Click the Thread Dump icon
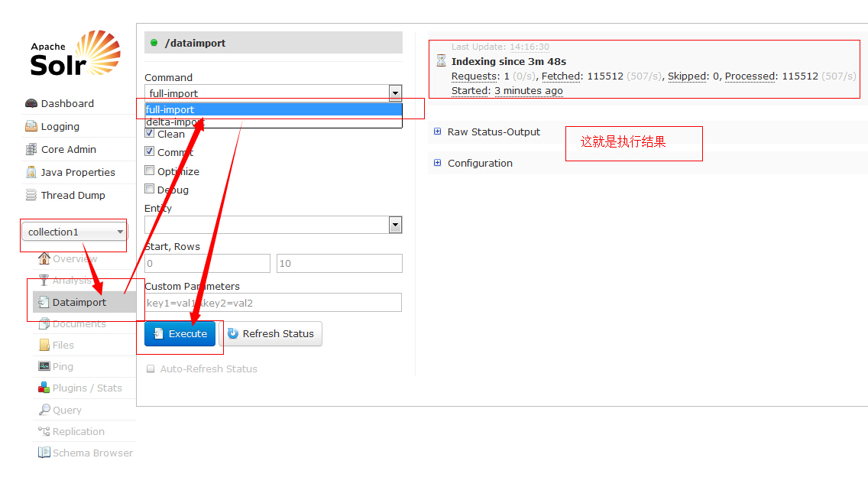 tap(31, 195)
